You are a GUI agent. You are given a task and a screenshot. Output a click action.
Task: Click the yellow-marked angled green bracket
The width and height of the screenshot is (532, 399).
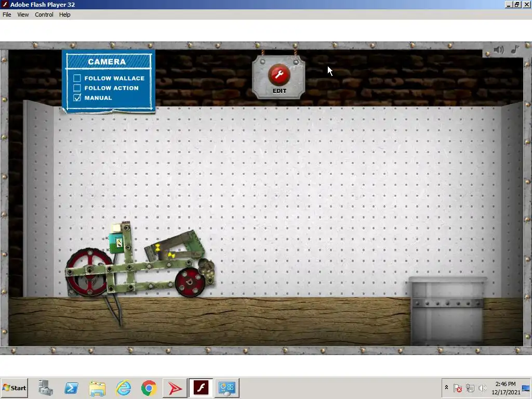[176, 245]
